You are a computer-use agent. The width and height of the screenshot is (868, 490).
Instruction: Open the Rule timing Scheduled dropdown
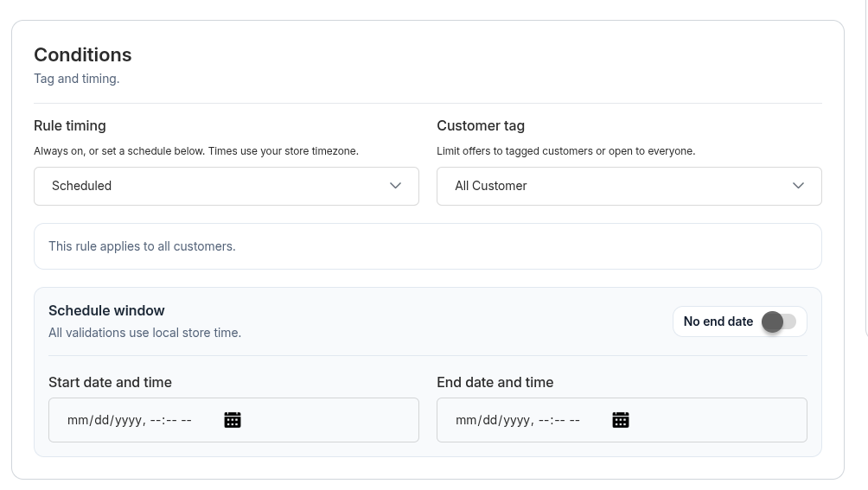[x=227, y=186]
